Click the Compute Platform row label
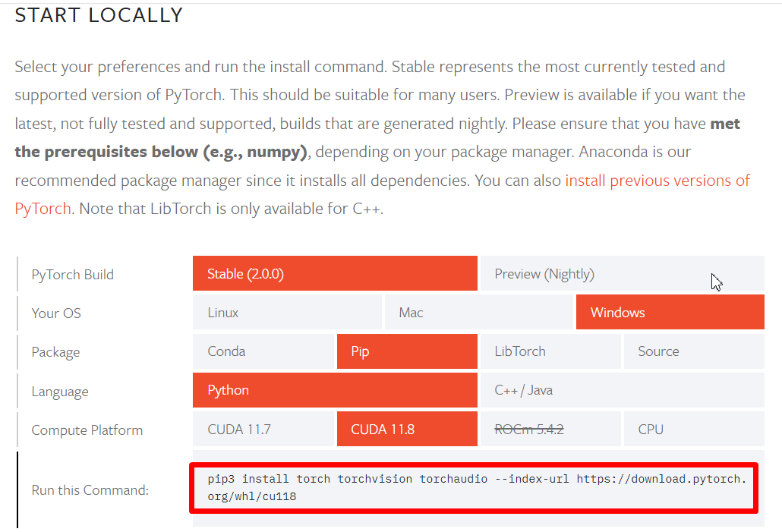The height and width of the screenshot is (532, 782). pyautogui.click(x=87, y=430)
